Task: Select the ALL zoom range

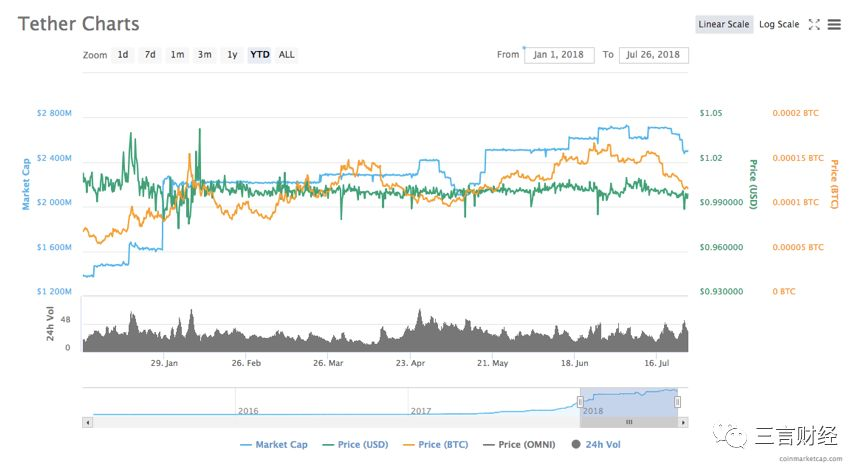Action: click(286, 55)
